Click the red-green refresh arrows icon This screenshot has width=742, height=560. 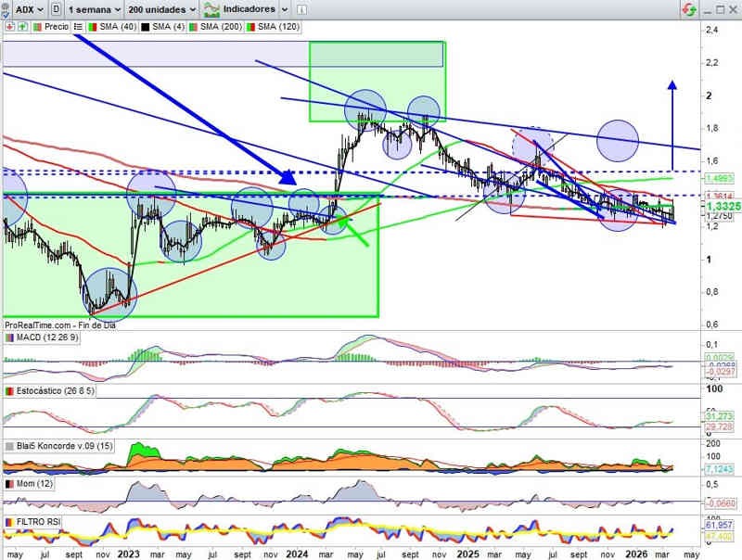tap(688, 9)
